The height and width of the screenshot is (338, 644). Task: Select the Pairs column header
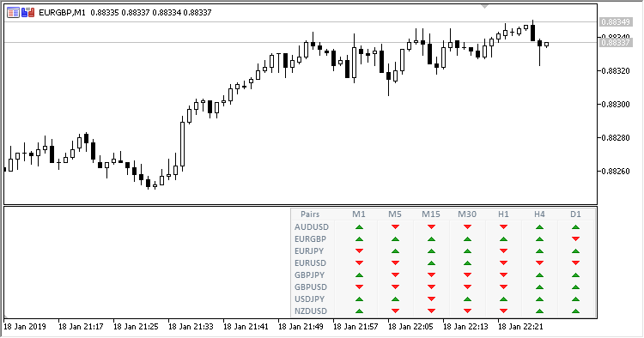pyautogui.click(x=310, y=214)
